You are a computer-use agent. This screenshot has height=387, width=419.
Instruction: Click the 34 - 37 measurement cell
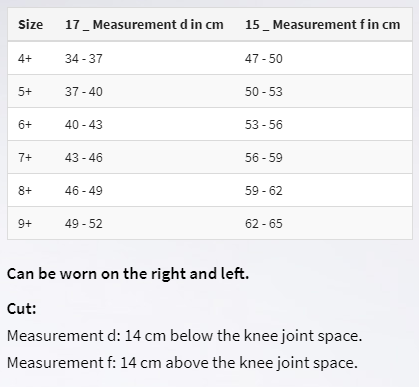84,59
